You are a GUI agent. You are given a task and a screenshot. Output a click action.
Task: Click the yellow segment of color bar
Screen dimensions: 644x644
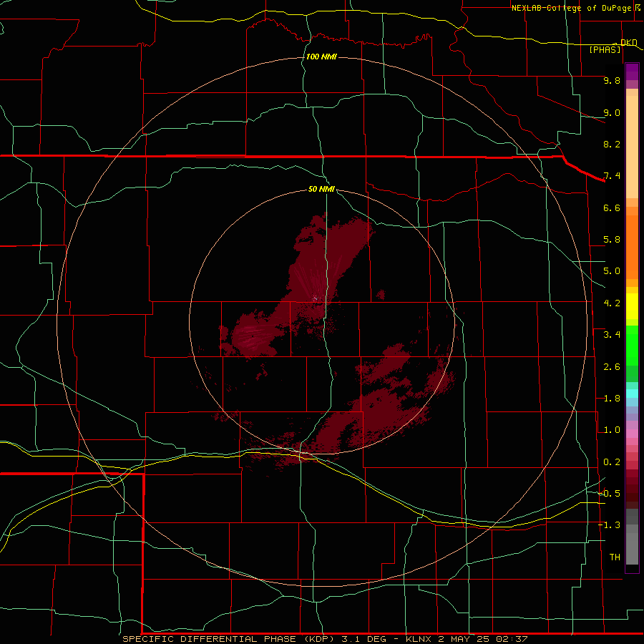(x=632, y=306)
